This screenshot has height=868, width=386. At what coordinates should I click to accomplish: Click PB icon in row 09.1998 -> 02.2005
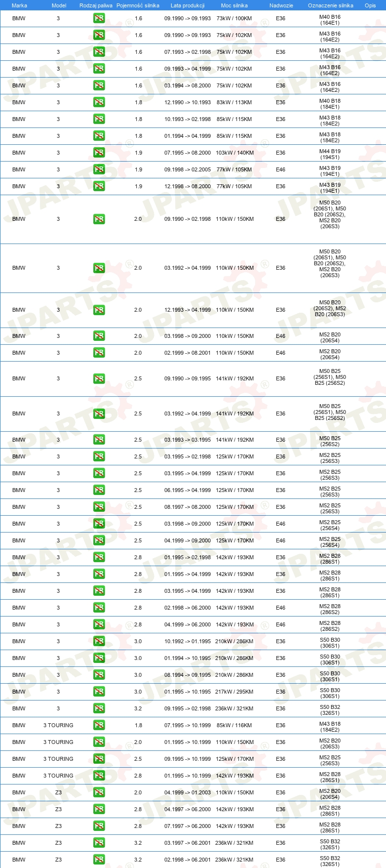click(x=99, y=169)
